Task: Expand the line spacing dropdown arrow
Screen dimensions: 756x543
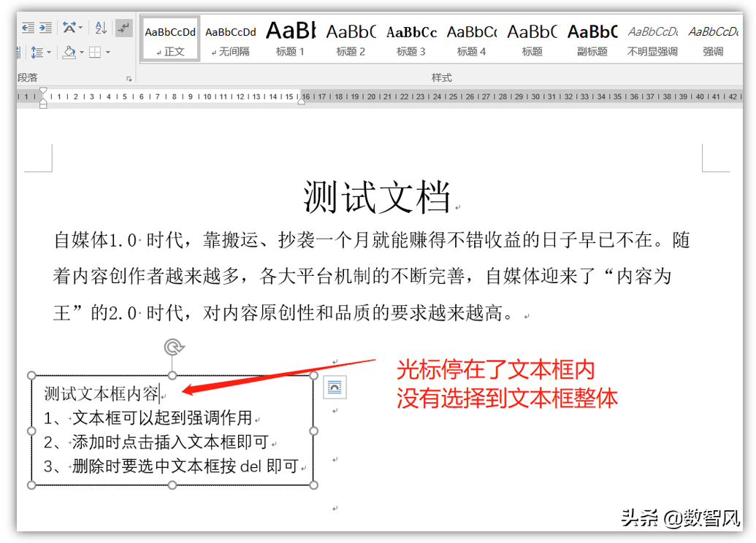Action: (x=49, y=52)
